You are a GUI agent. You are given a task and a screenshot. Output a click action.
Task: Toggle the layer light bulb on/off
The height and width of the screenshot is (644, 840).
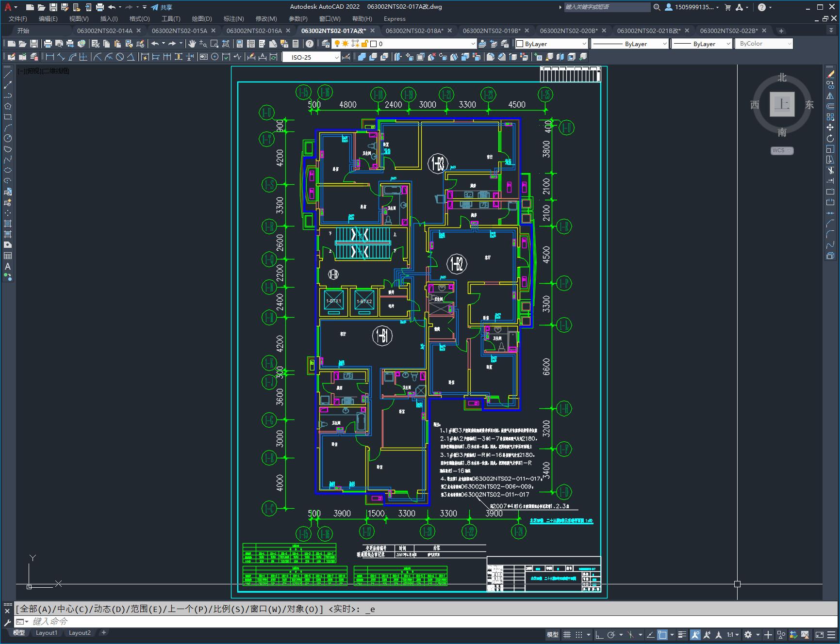point(337,44)
